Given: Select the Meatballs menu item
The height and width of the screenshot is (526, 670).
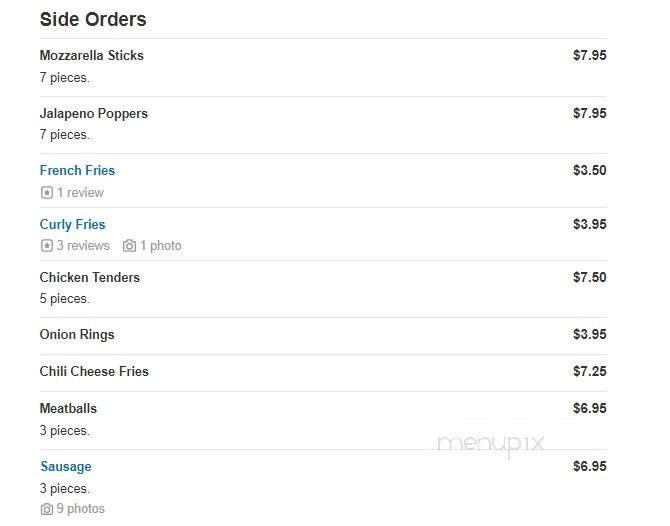Looking at the screenshot, I should pyautogui.click(x=68, y=408).
